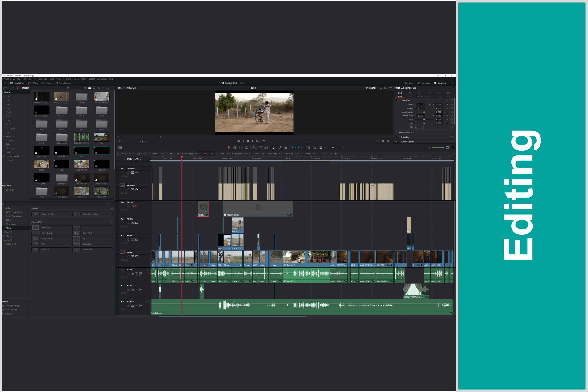Mute the Audio 1 track
Screen dimensions: 588x392
(x=141, y=274)
